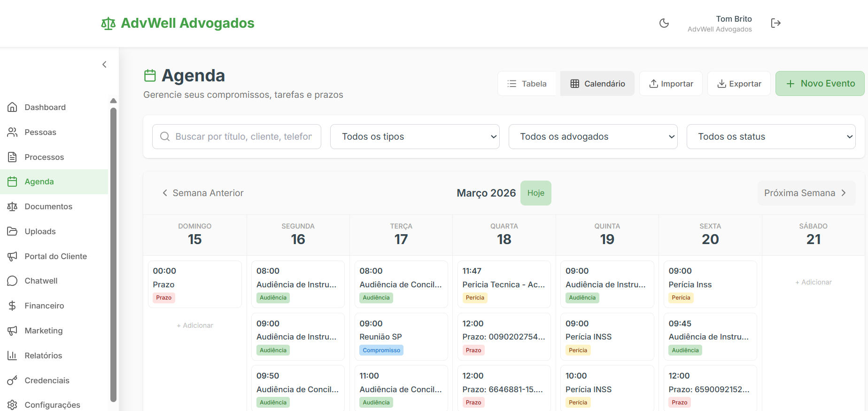This screenshot has width=868, height=411.
Task: Open the Todos os tipos dropdown
Action: [x=415, y=136]
